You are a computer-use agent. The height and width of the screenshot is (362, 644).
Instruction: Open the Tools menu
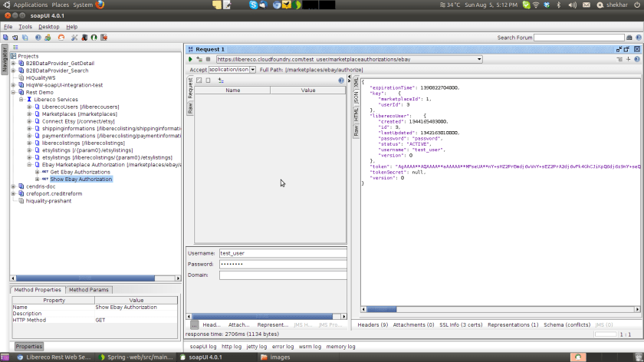tap(25, 26)
